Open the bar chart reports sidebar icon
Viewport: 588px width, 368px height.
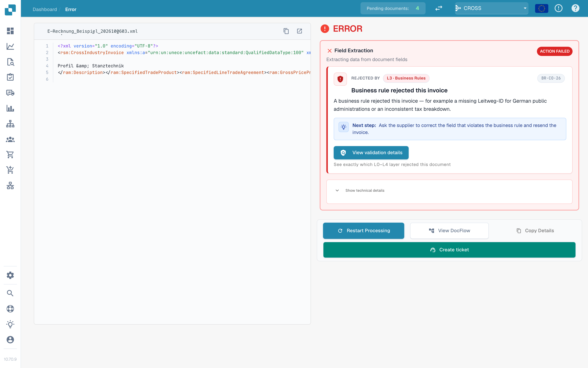pyautogui.click(x=10, y=108)
